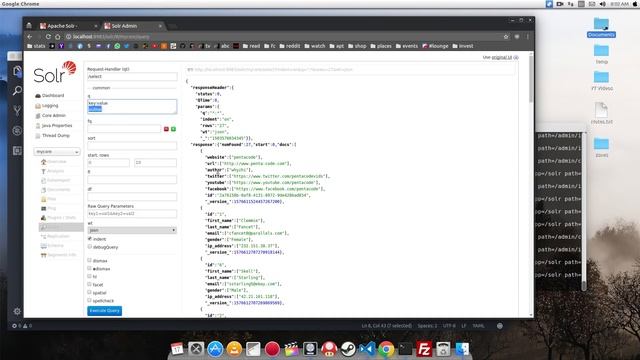The width and height of the screenshot is (640, 360).
Task: Focus the Request-Handler (qt) field
Action: (132, 77)
